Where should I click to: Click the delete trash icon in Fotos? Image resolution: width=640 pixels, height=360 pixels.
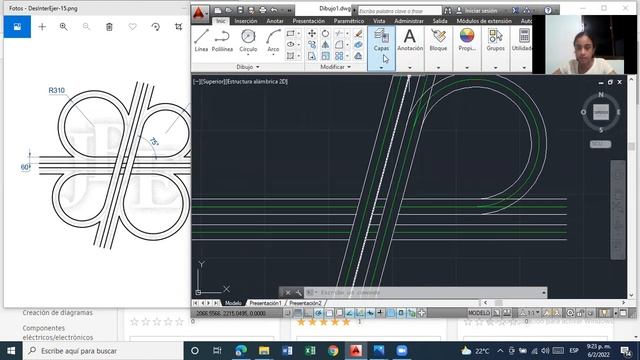[109, 27]
